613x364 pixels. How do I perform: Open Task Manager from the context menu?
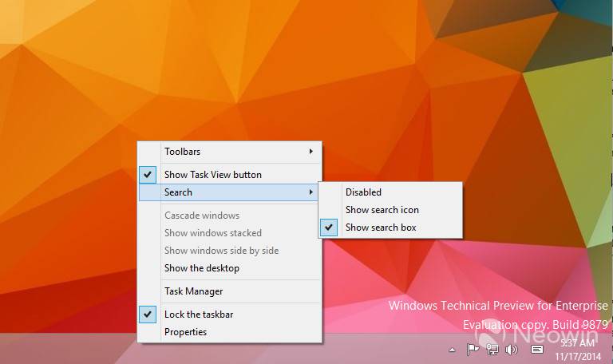tap(230, 291)
